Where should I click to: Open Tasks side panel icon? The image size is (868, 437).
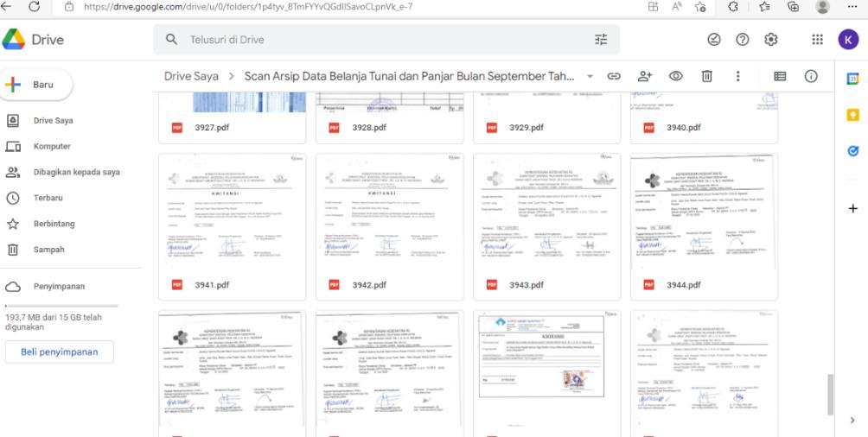pyautogui.click(x=853, y=150)
